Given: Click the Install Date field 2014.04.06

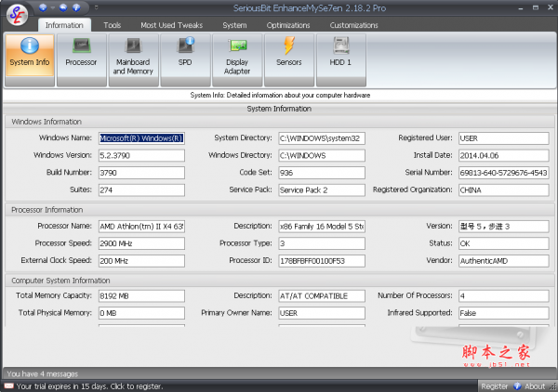Looking at the screenshot, I should point(503,155).
